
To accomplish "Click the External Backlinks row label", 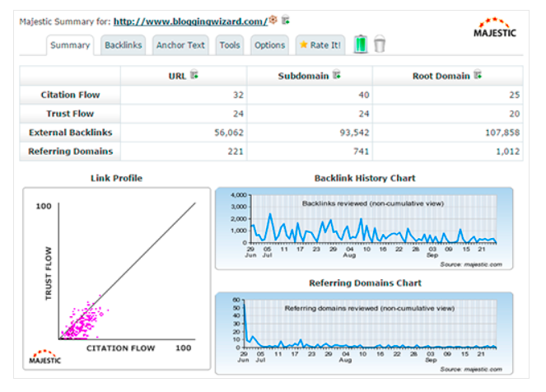I will click(70, 133).
